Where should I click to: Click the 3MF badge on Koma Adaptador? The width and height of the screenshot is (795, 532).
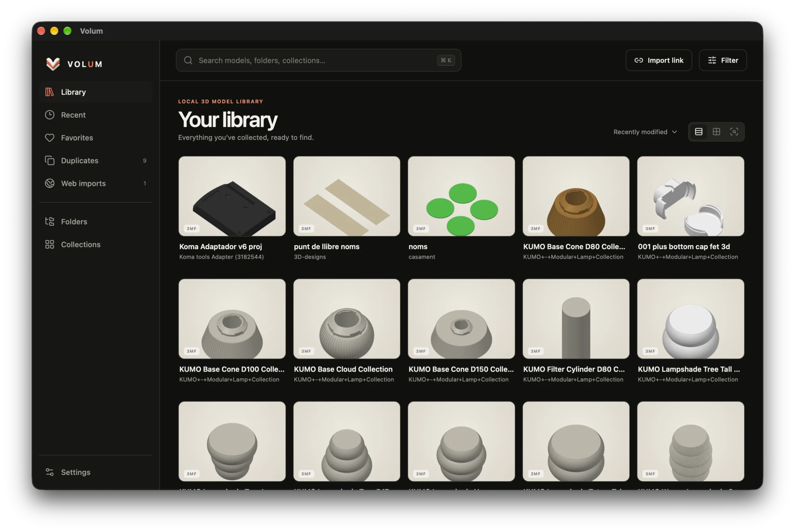[192, 228]
